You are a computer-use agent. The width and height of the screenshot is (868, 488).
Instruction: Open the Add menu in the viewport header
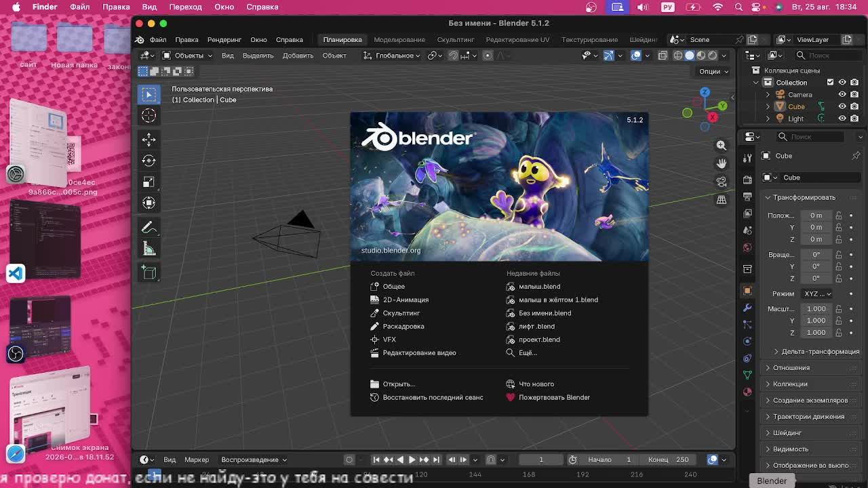(298, 56)
